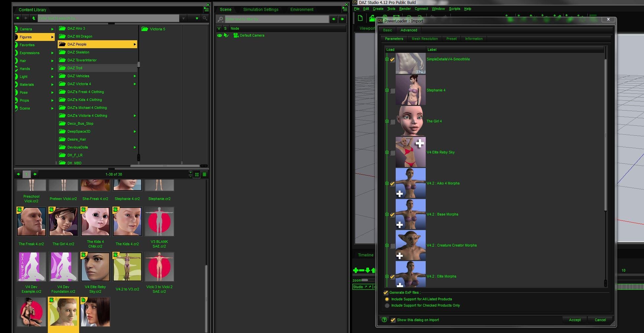Click the Cancel button

[x=600, y=320]
